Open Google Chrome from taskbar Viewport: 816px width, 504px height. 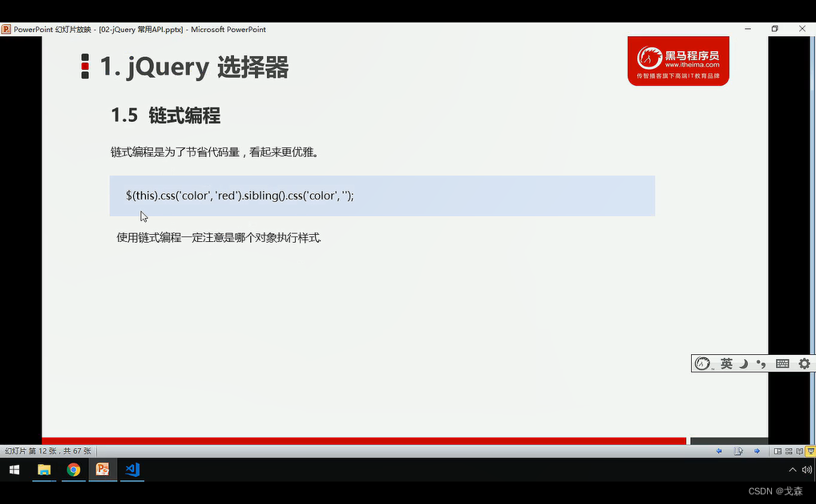coord(74,470)
